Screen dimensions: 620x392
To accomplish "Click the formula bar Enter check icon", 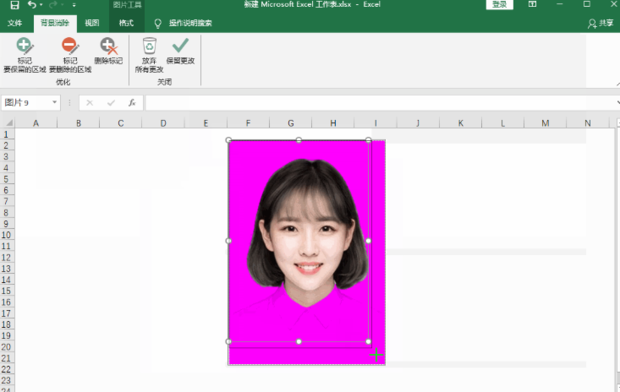I will pyautogui.click(x=111, y=103).
